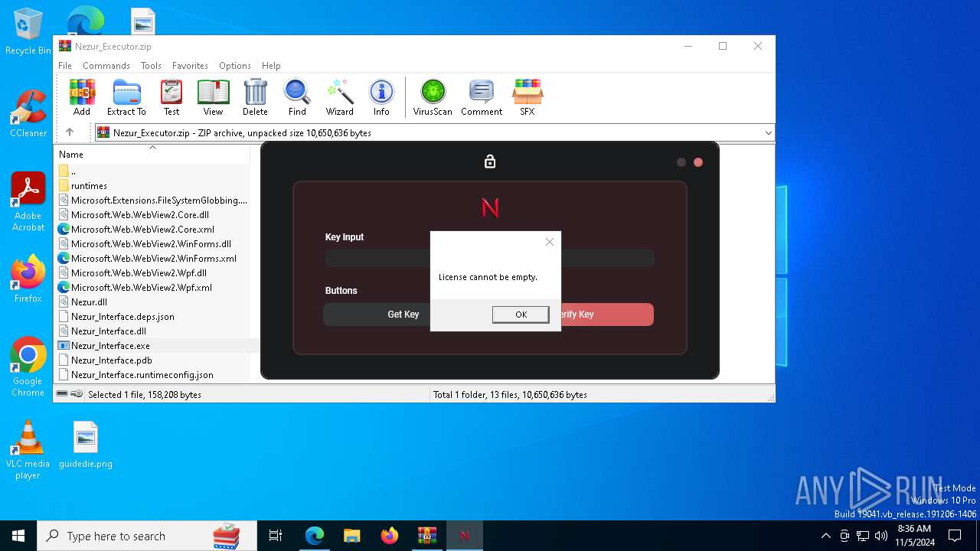Open the CCleaner desktop shortcut
The image size is (980, 551).
(x=28, y=114)
